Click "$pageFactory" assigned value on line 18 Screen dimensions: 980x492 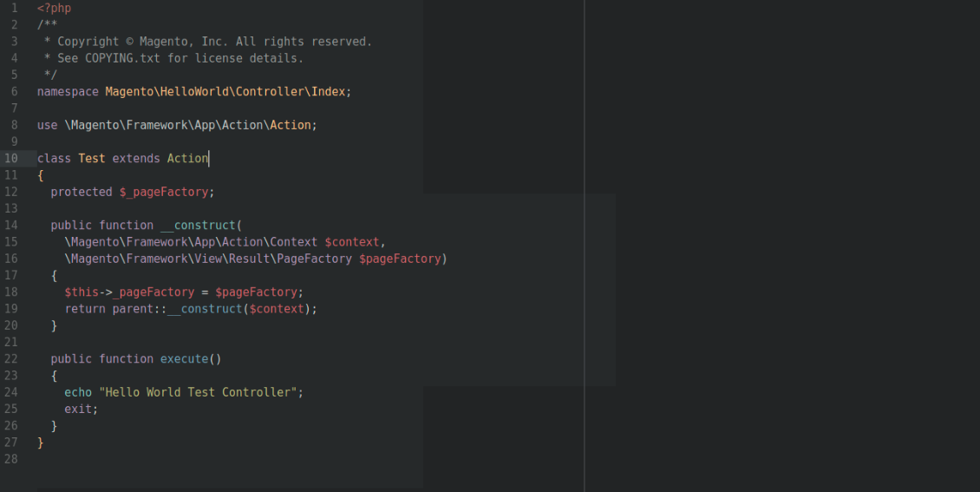point(256,292)
